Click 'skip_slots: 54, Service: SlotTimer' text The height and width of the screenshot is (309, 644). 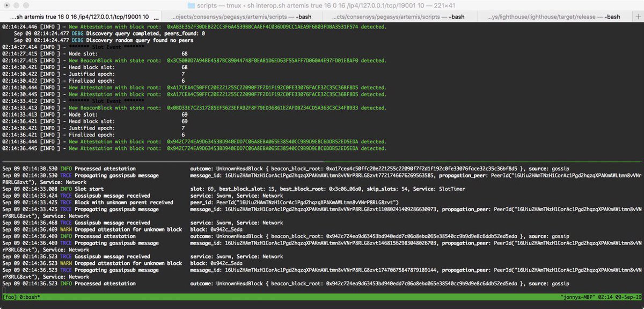pyautogui.click(x=407, y=189)
